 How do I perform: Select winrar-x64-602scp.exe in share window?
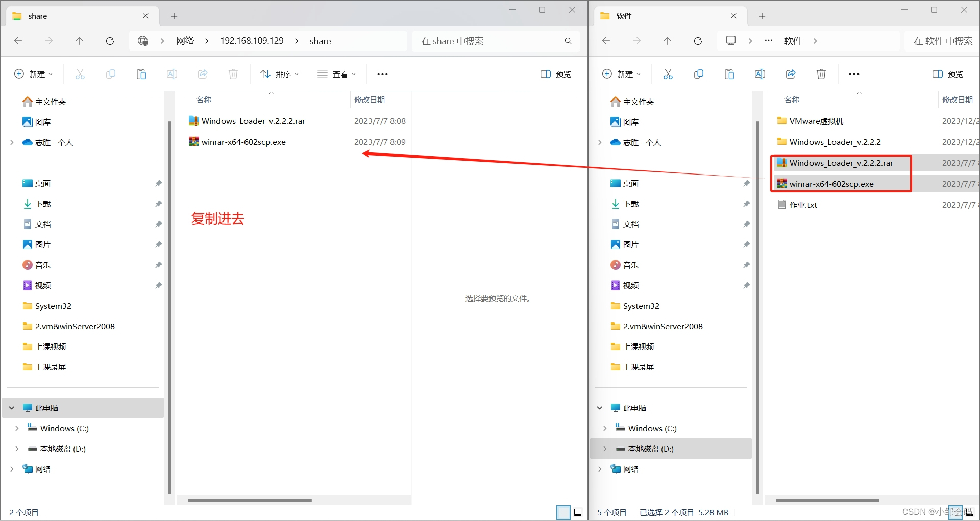tap(243, 142)
